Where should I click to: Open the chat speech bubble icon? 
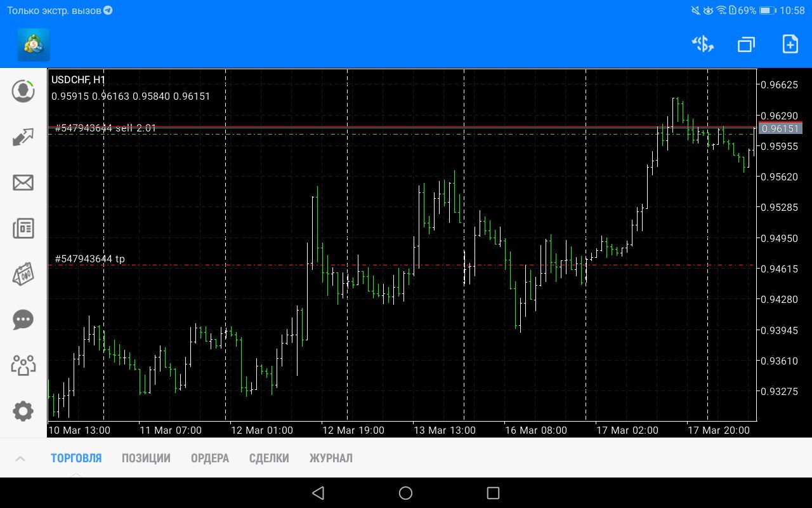pos(23,319)
